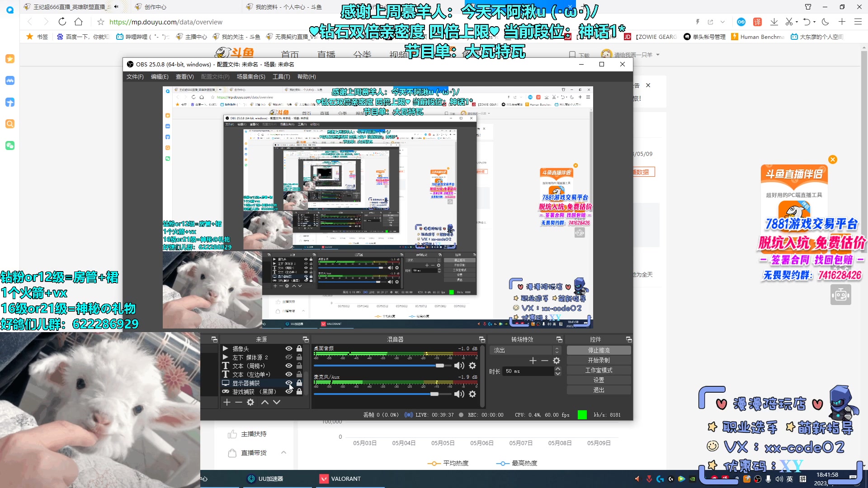Open OBS 设置 settings button

click(599, 380)
